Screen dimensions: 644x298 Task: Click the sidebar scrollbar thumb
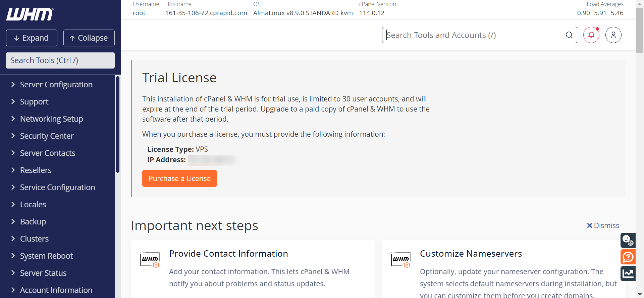click(x=118, y=124)
